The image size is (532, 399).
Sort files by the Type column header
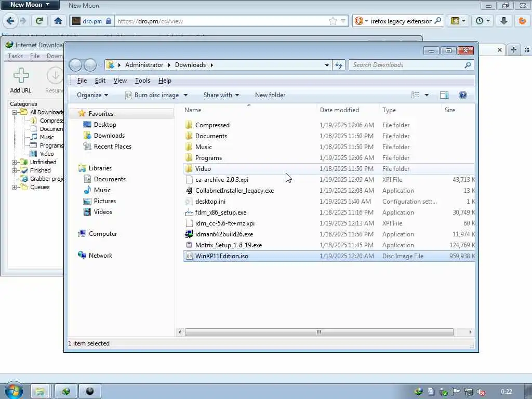pyautogui.click(x=410, y=110)
